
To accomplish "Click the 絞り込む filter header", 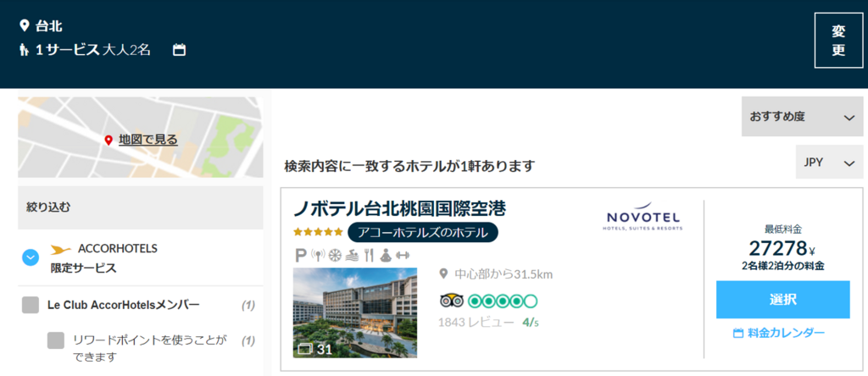I will pos(141,207).
